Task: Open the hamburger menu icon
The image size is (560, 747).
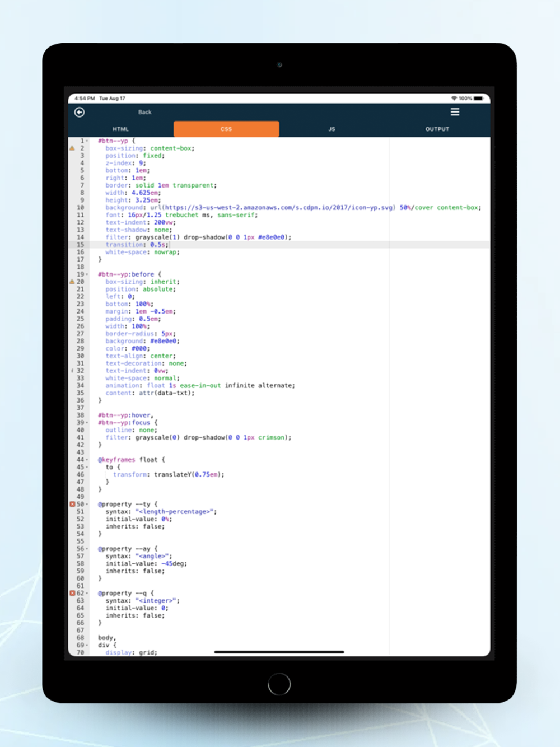Action: (455, 112)
